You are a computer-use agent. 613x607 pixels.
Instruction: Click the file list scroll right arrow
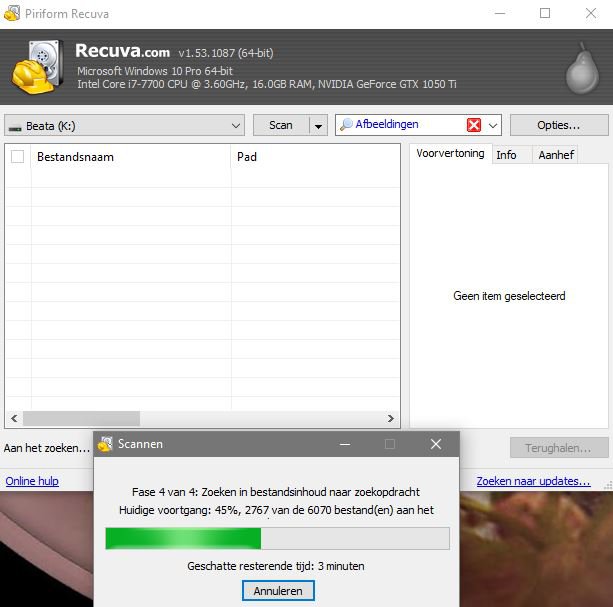(391, 419)
